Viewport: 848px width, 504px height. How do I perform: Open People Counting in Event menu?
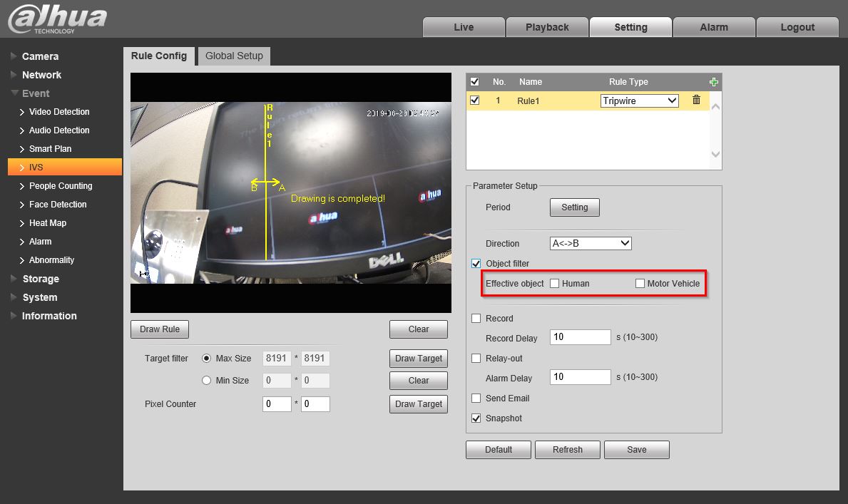61,186
